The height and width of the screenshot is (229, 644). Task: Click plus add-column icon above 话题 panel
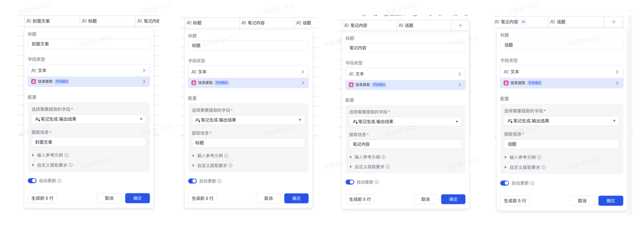[x=614, y=22]
